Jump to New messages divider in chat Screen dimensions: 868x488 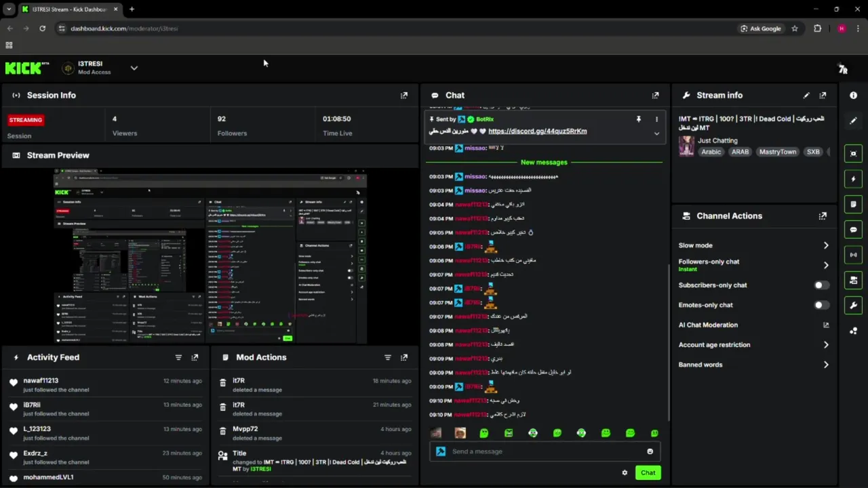coord(544,163)
